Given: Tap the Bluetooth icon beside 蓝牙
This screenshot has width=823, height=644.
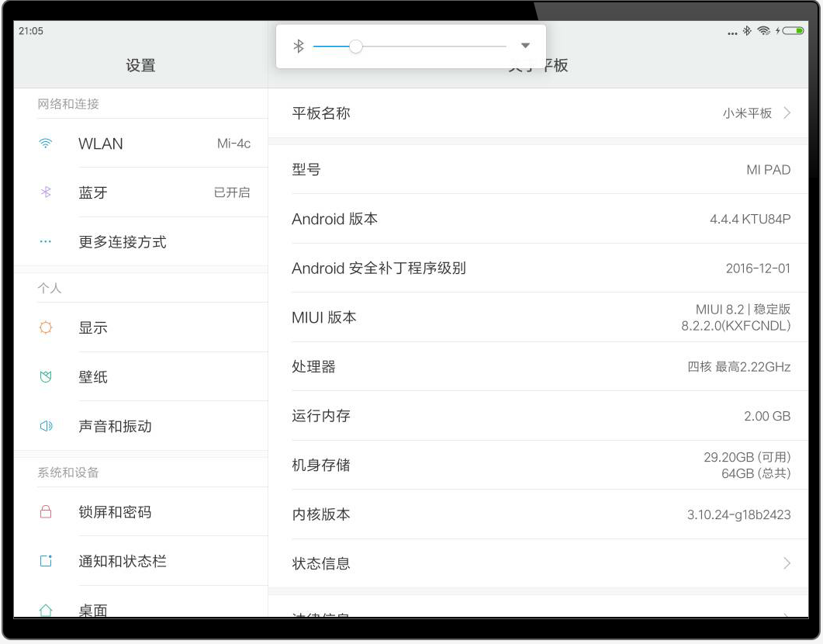Looking at the screenshot, I should 46,192.
